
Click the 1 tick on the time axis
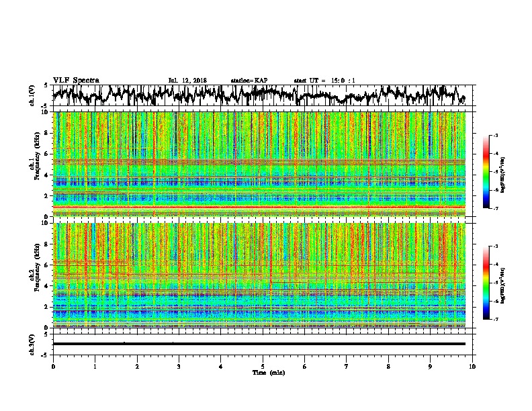click(x=95, y=367)
